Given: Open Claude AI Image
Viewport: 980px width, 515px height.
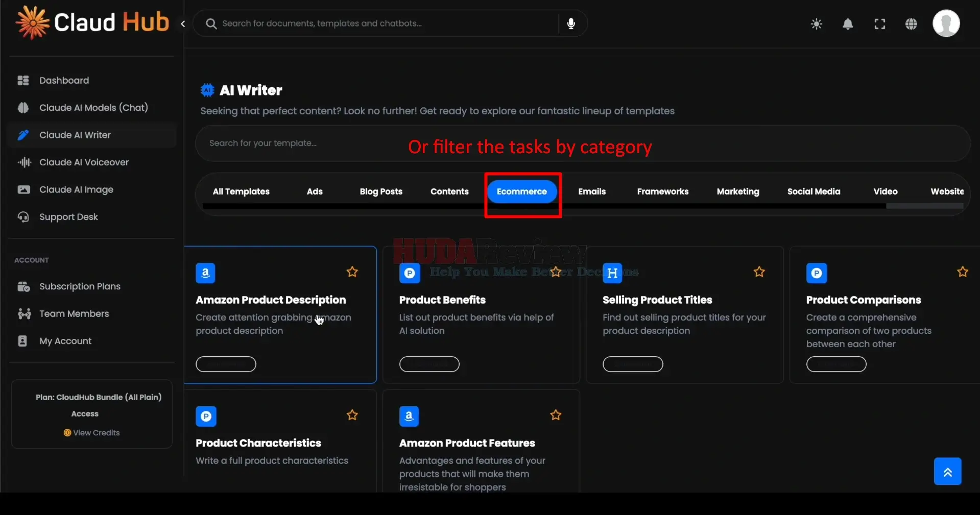Looking at the screenshot, I should click(92, 189).
